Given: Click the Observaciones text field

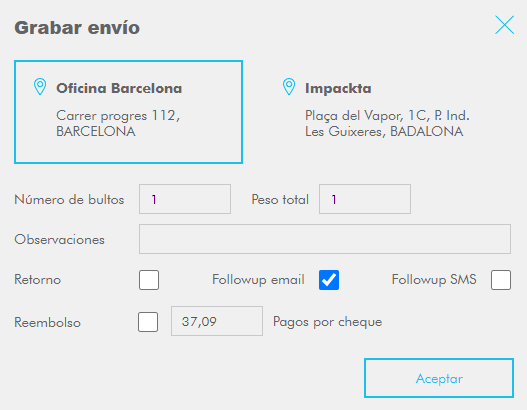Looking at the screenshot, I should coord(325,239).
